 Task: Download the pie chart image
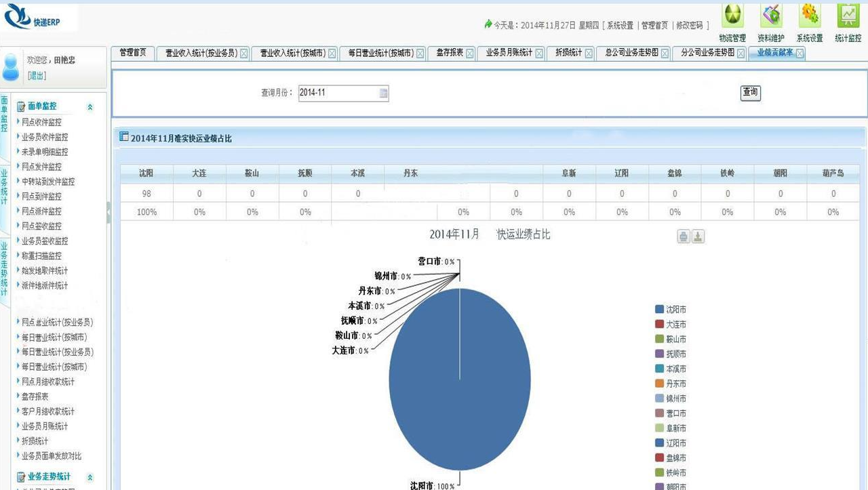coord(698,237)
